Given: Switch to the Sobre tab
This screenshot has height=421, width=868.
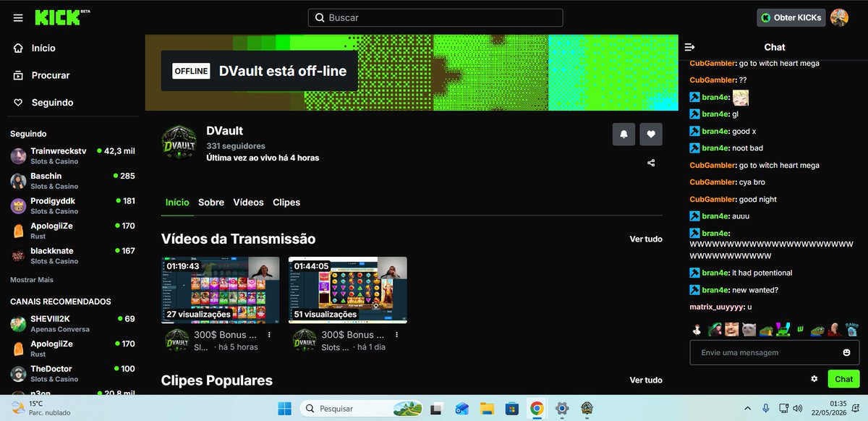Looking at the screenshot, I should coord(211,203).
